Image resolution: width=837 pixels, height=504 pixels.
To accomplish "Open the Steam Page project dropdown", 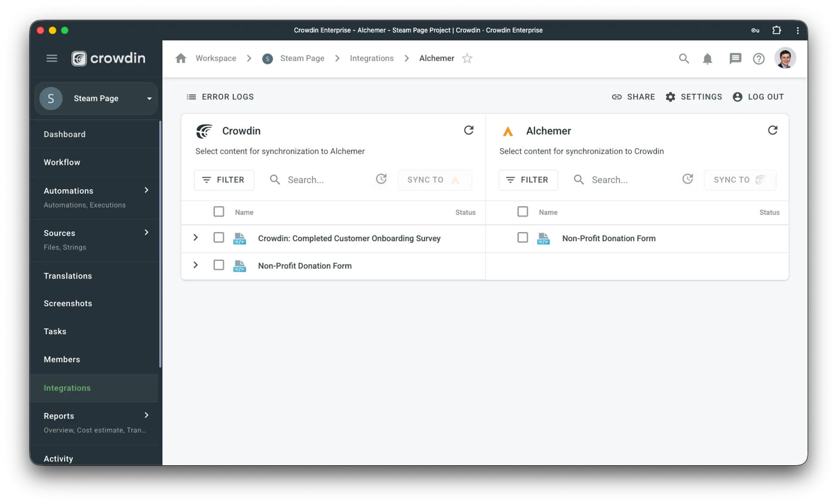I will (150, 98).
